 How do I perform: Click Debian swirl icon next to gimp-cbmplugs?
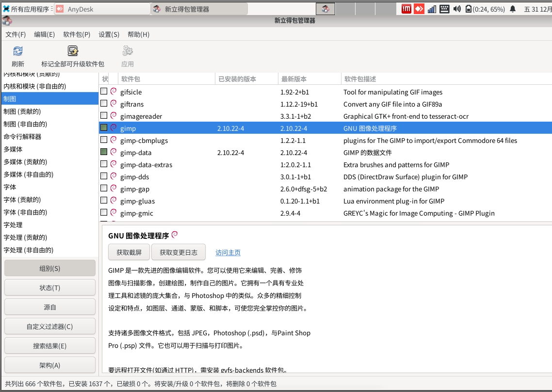pyautogui.click(x=114, y=140)
